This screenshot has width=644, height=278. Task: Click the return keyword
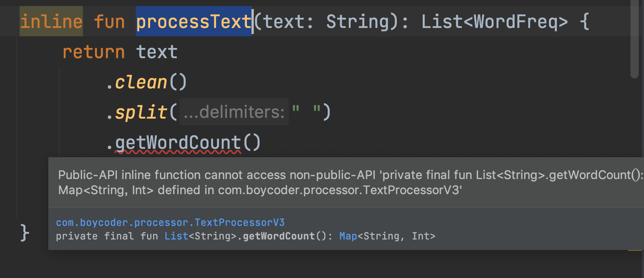tap(94, 52)
